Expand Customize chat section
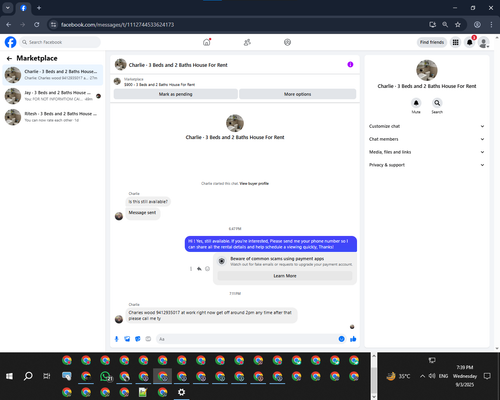This screenshot has width=500, height=400. 426,126
